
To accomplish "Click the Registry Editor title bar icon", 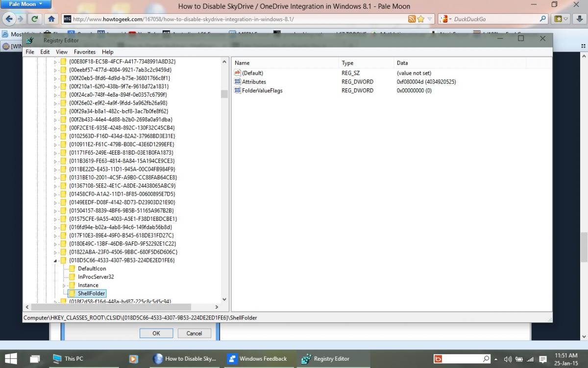I will [30, 40].
